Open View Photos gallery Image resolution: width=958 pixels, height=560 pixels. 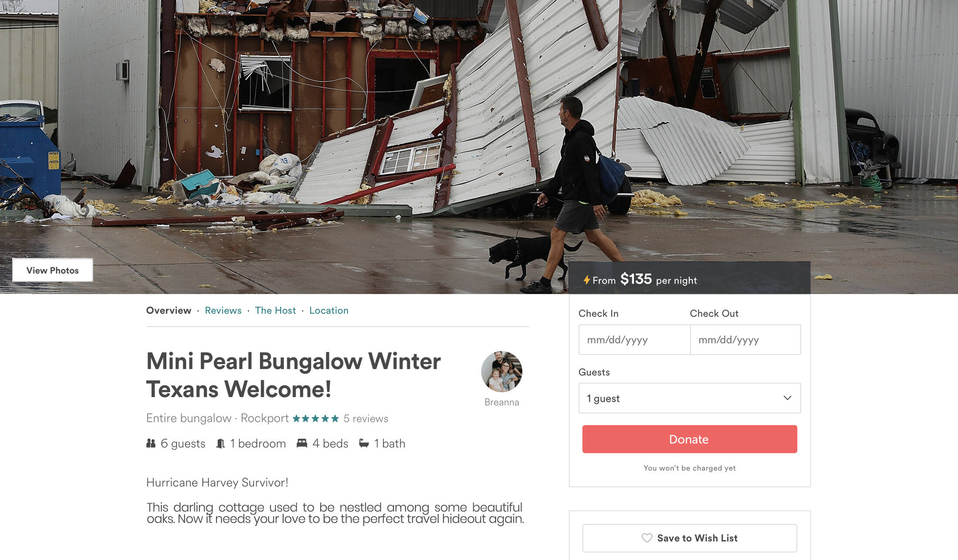point(52,270)
